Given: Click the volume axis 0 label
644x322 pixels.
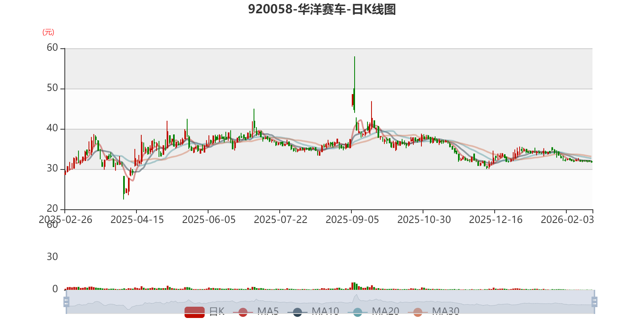Looking at the screenshot, I should point(55,289).
